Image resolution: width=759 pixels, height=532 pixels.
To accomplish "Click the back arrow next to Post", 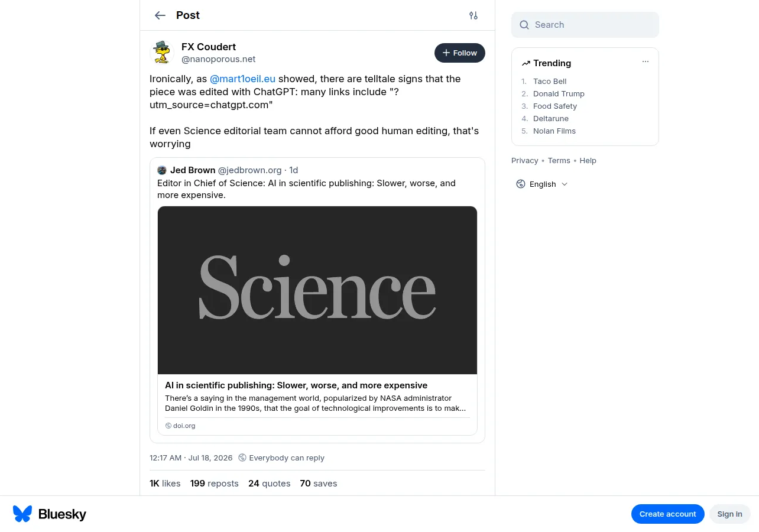I will 160,15.
